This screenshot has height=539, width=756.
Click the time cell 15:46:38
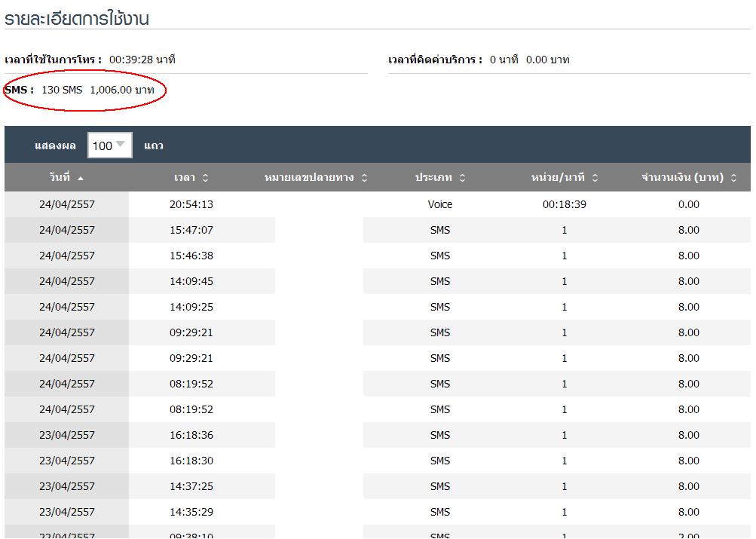tap(191, 256)
